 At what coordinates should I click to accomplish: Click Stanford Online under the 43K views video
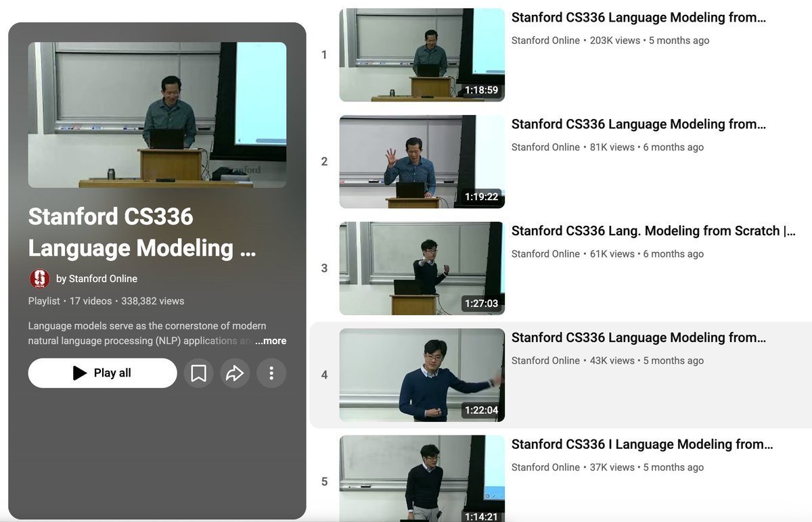(545, 361)
